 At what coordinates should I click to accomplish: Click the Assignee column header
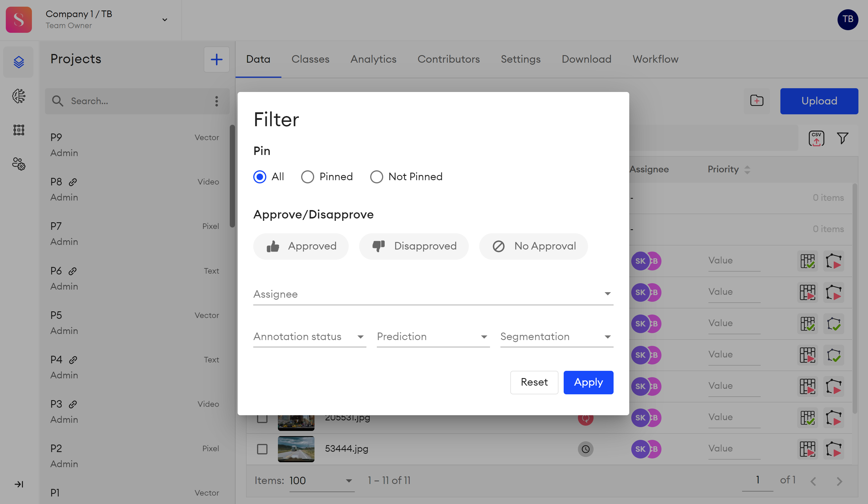coord(649,169)
